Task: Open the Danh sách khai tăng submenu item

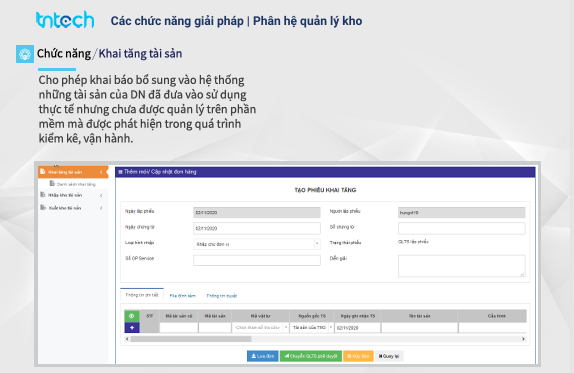Action: click(x=76, y=184)
